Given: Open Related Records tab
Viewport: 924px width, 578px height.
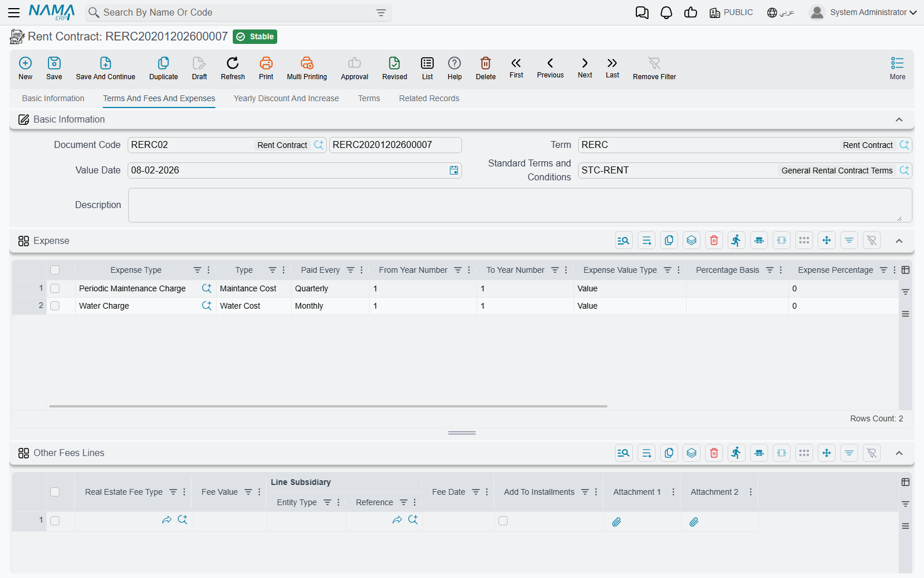Looking at the screenshot, I should point(429,98).
